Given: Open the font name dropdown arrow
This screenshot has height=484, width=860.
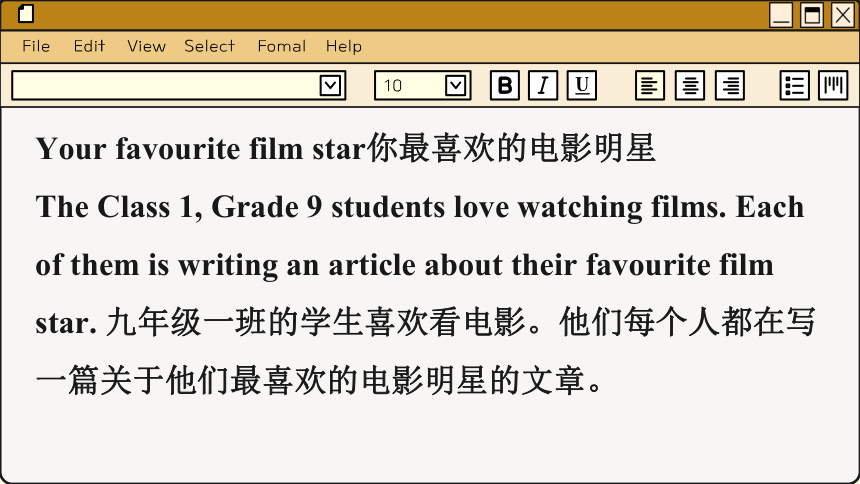Looking at the screenshot, I should [330, 86].
